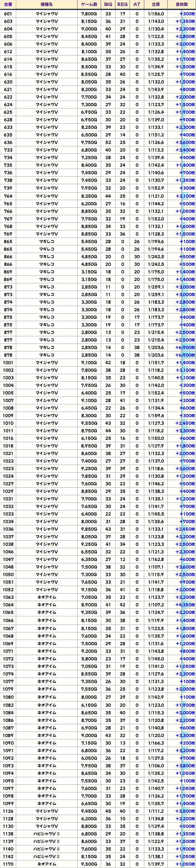Click the 機種名 column header
The height and width of the screenshot is (868, 196).
[x=46, y=4]
